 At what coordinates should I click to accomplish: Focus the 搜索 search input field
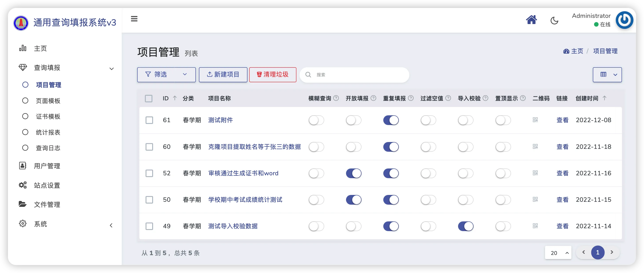point(354,75)
